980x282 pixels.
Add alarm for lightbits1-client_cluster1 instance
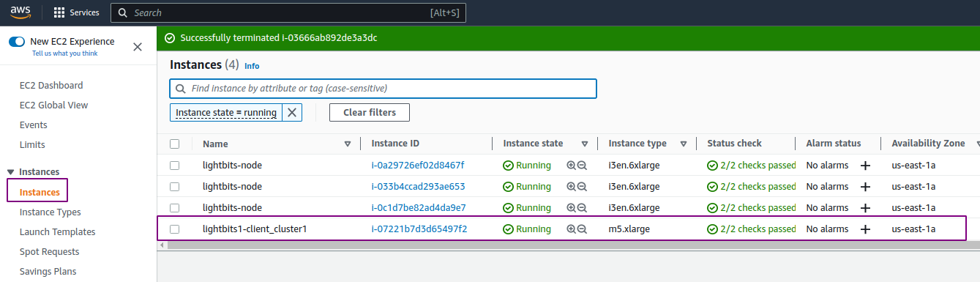coord(865,229)
